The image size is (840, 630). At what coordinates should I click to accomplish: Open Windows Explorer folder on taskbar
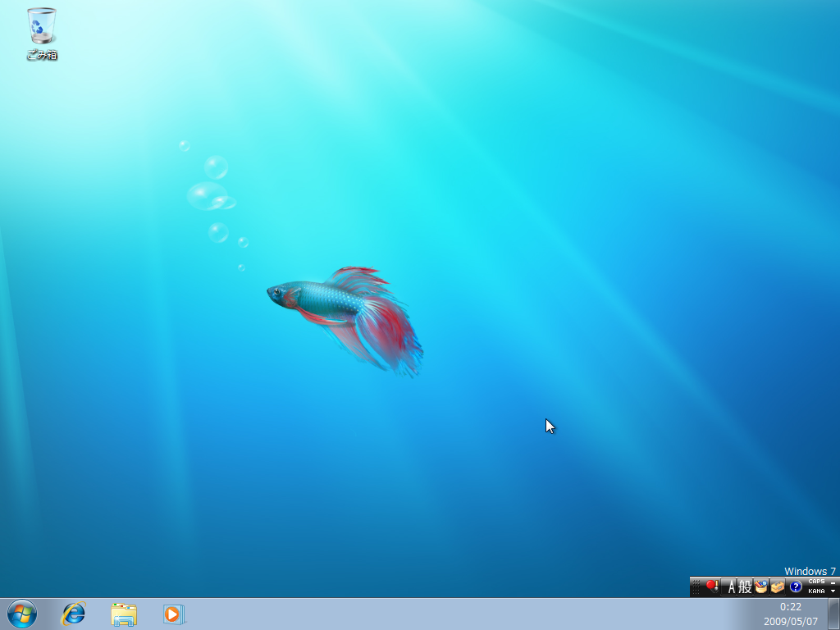(x=124, y=614)
